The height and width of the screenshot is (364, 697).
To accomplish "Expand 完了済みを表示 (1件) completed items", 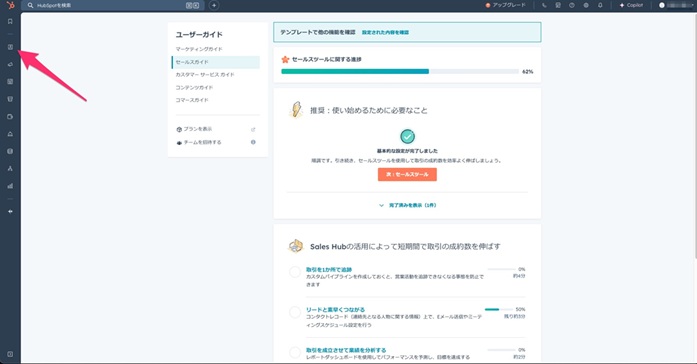I will (408, 205).
